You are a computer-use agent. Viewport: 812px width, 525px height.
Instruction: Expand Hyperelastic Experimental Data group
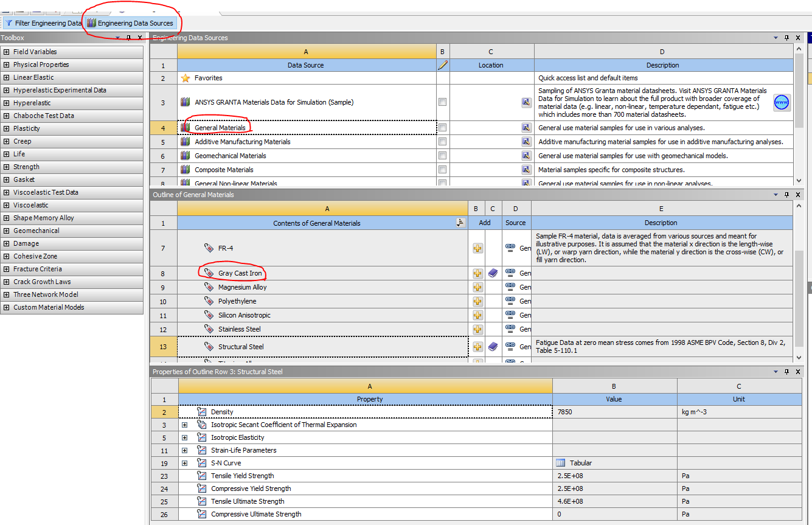click(7, 90)
